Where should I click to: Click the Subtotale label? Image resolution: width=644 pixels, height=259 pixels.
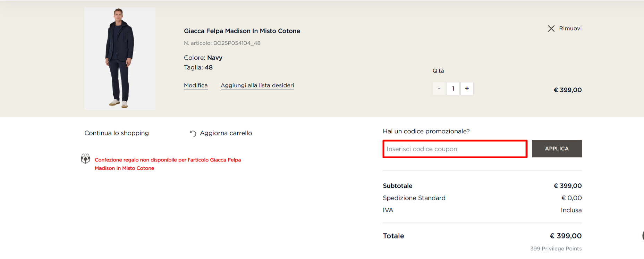point(398,186)
